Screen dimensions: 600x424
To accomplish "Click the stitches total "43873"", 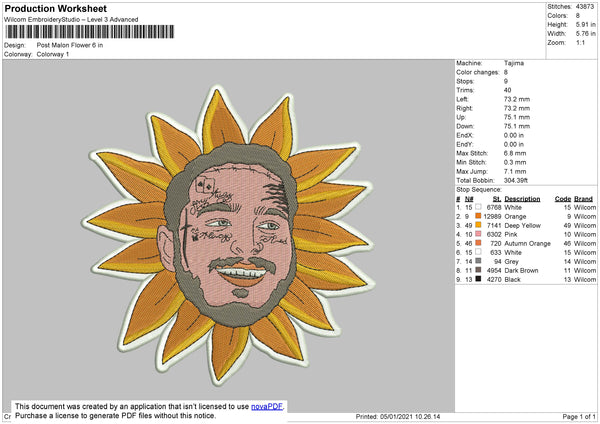I will coord(585,7).
